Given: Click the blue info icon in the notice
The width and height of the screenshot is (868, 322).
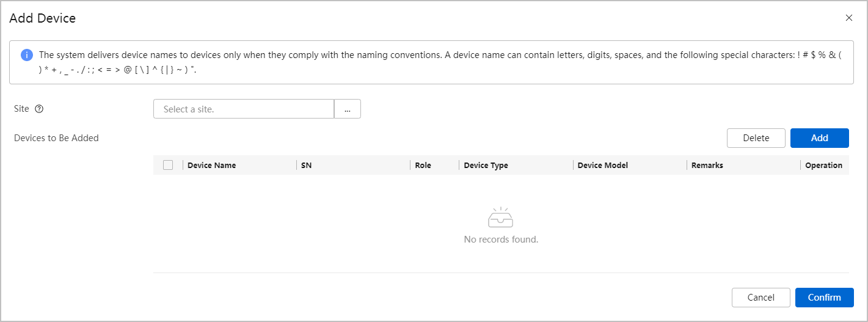Looking at the screenshot, I should [x=27, y=55].
